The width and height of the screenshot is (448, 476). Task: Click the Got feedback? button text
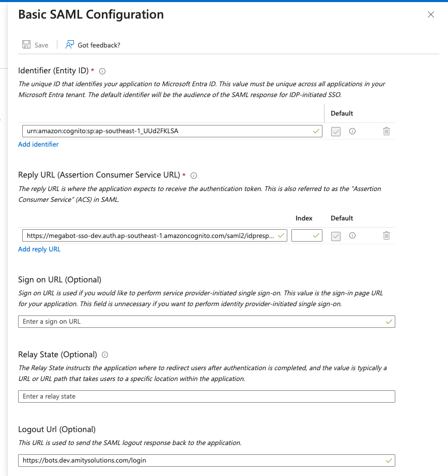click(x=99, y=45)
